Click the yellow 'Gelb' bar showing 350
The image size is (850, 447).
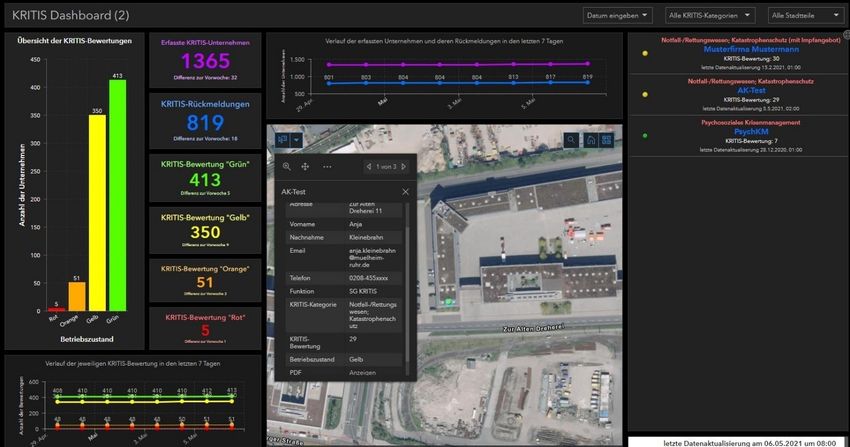[x=97, y=213]
